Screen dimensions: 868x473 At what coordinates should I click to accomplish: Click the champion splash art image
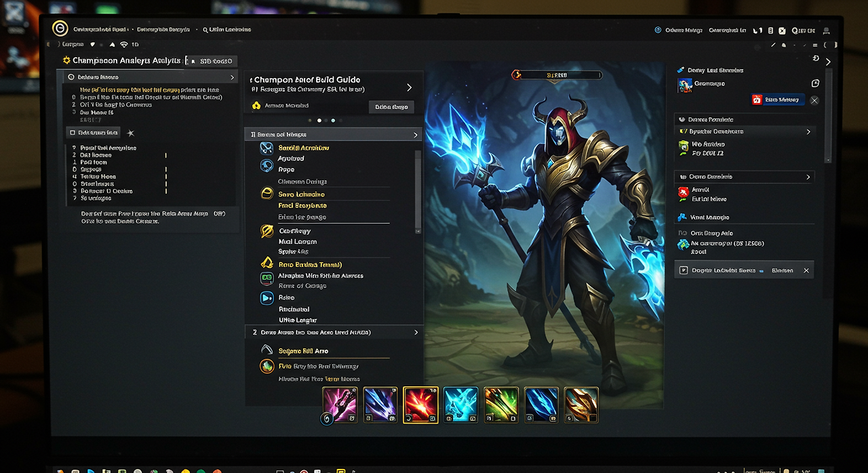[545, 235]
